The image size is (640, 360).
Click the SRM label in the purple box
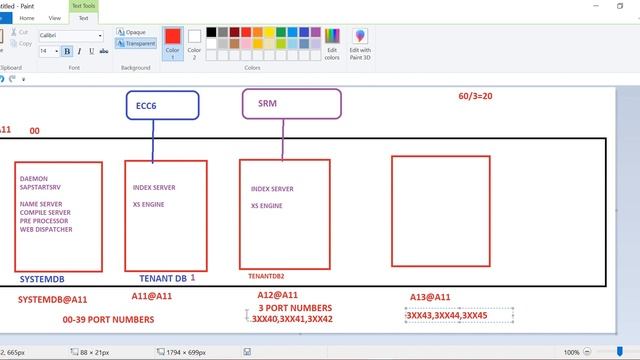267,103
